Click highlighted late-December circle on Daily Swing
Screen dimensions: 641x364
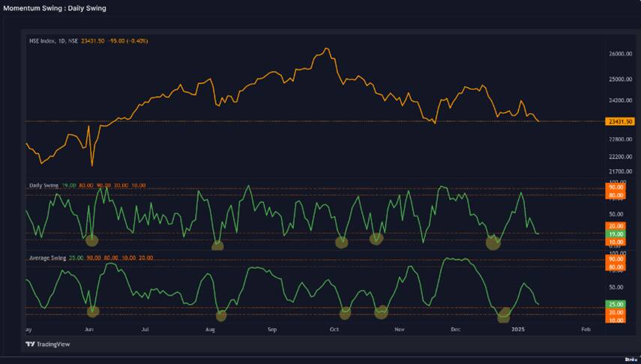pos(493,242)
